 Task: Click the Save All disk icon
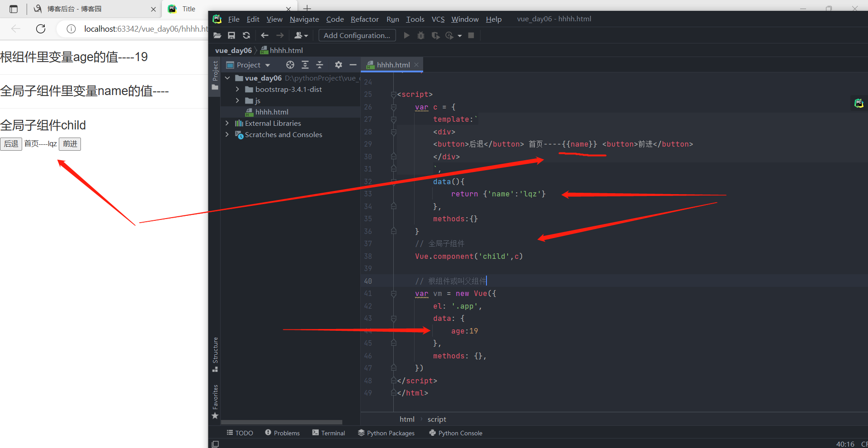coord(231,35)
